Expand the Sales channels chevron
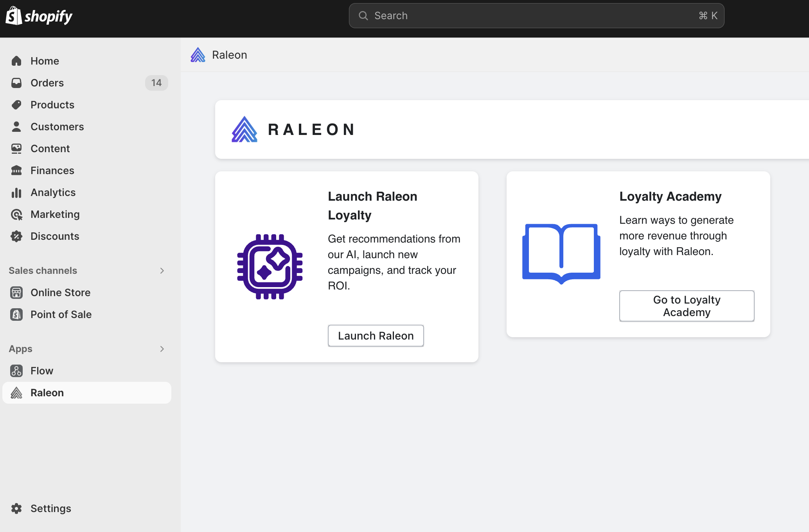Screen dimensions: 809x532 point(162,271)
